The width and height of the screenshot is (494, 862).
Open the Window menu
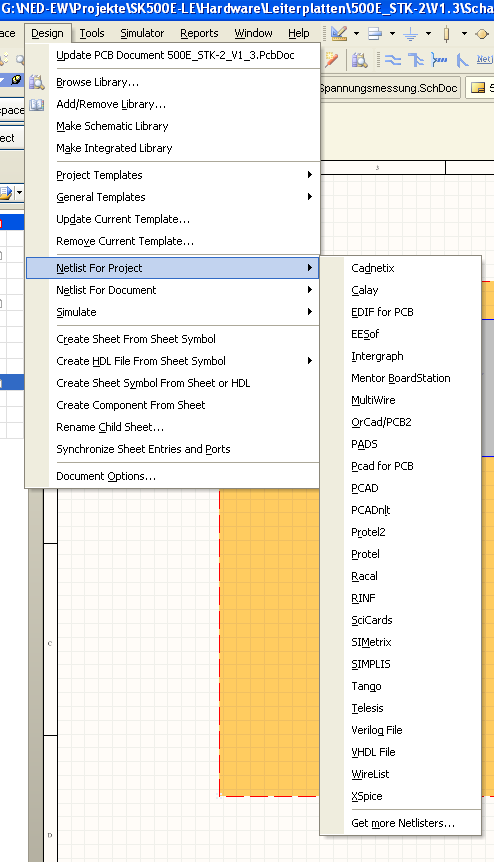coord(253,34)
